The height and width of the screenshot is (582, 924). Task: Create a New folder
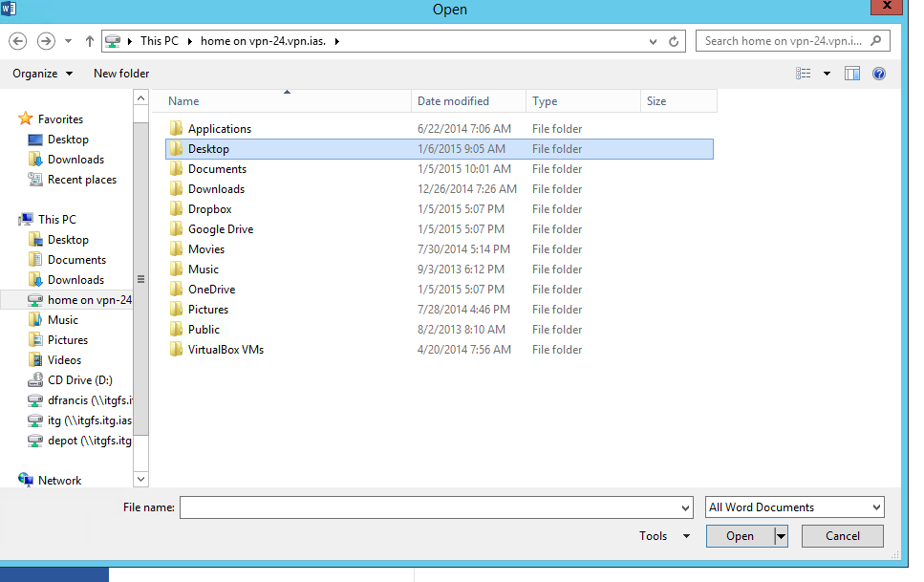click(x=121, y=74)
